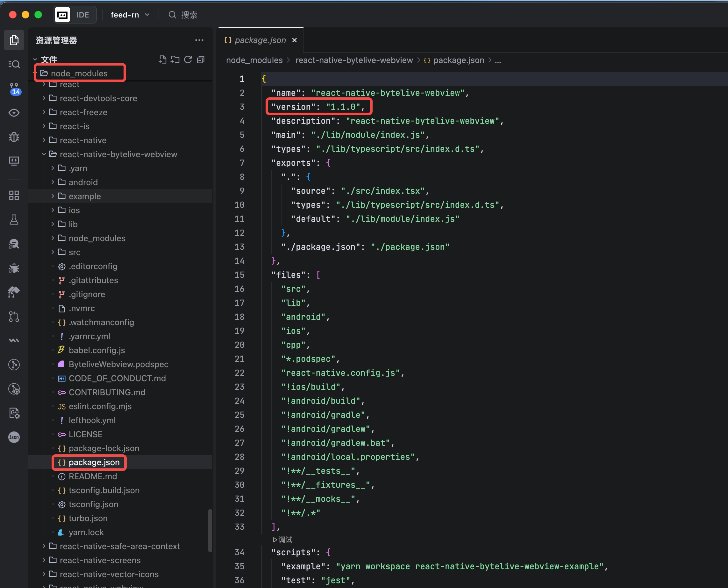Close the package.json editor tab

pos(295,40)
